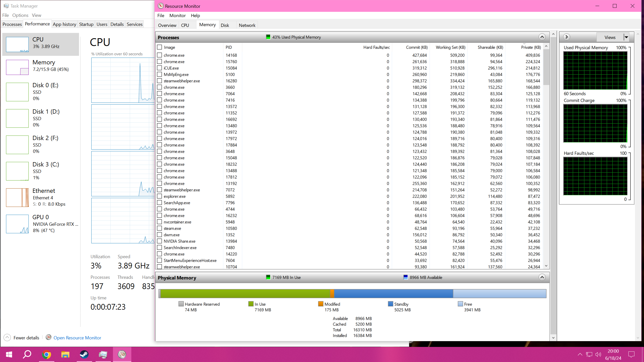The width and height of the screenshot is (644, 362).
Task: Select Disk 1 (D:) in Task Manager
Action: pos(41,118)
